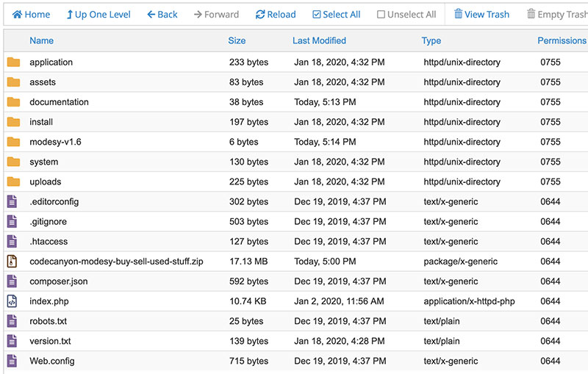Sort files by Name column header
The width and height of the screenshot is (588, 374).
(41, 40)
